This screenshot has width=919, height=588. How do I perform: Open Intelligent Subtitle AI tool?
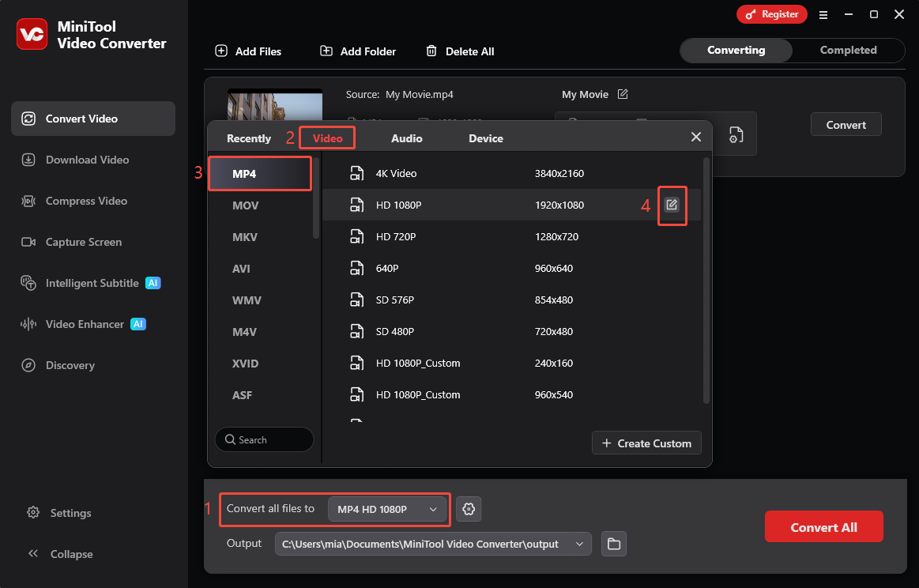click(x=93, y=283)
